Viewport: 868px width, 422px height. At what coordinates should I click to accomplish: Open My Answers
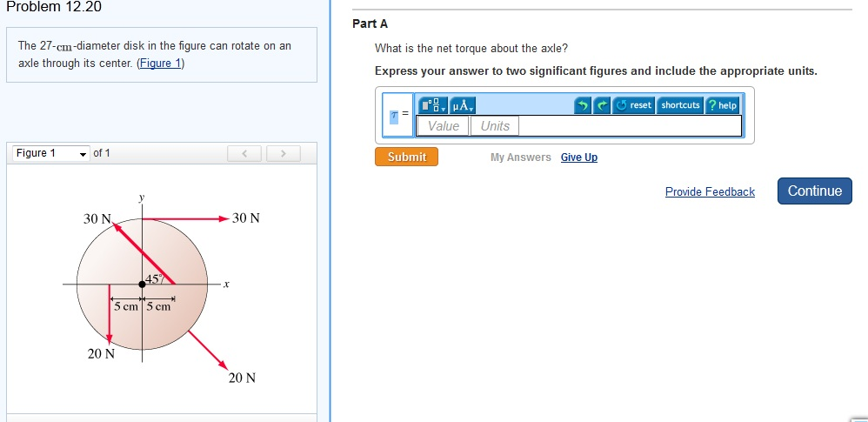tap(520, 157)
